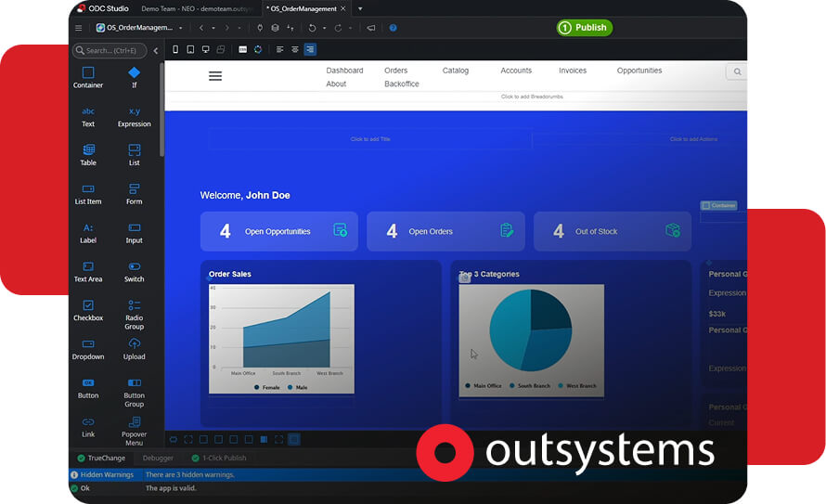Focus the Search (Ctrl+E) field
The image size is (826, 504).
[110, 50]
